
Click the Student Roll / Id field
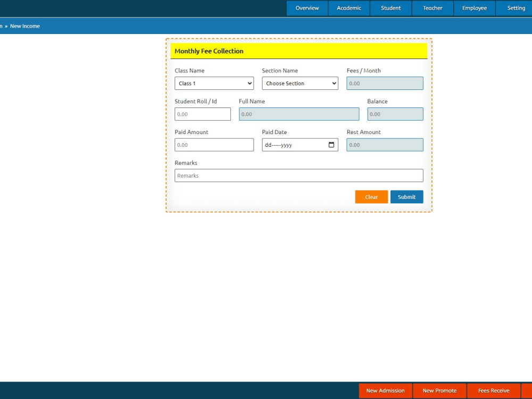[203, 113]
